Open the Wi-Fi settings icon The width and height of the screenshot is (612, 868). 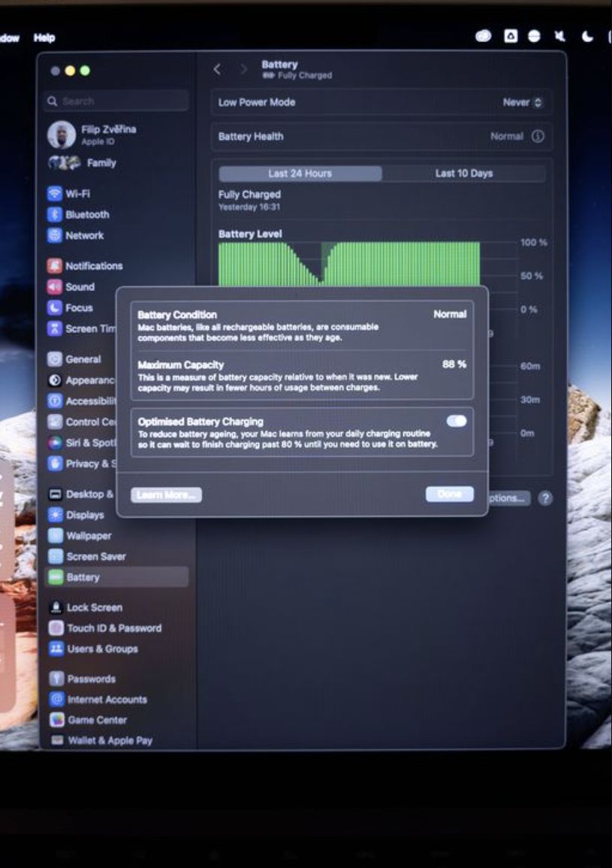point(54,194)
